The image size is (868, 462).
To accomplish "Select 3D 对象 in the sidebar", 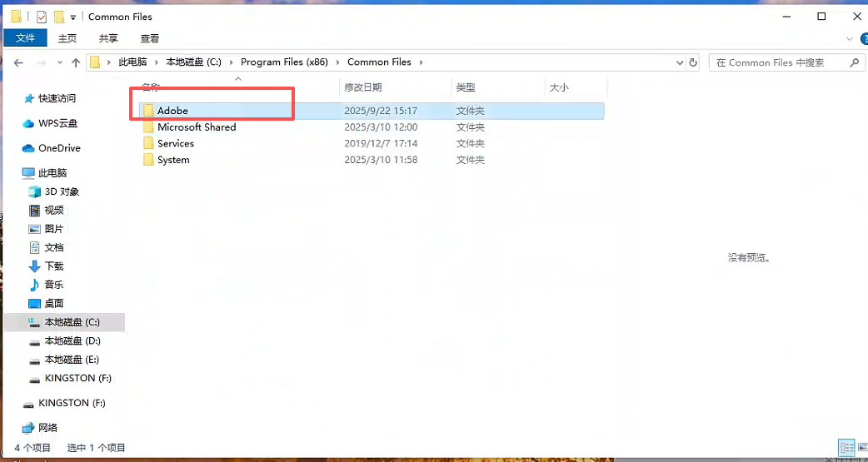I will click(x=62, y=191).
